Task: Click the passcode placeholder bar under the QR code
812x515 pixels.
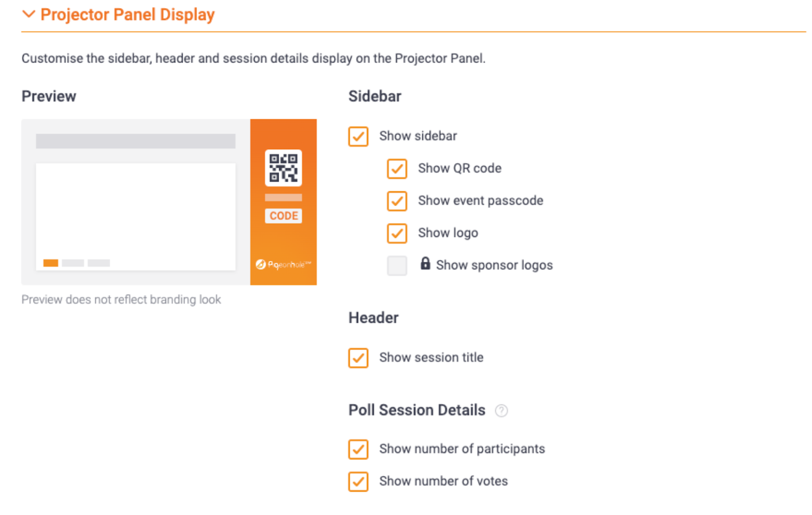Action: (283, 197)
